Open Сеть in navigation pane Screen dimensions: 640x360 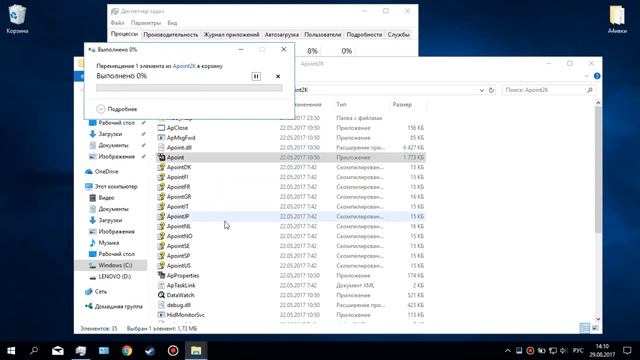point(100,291)
